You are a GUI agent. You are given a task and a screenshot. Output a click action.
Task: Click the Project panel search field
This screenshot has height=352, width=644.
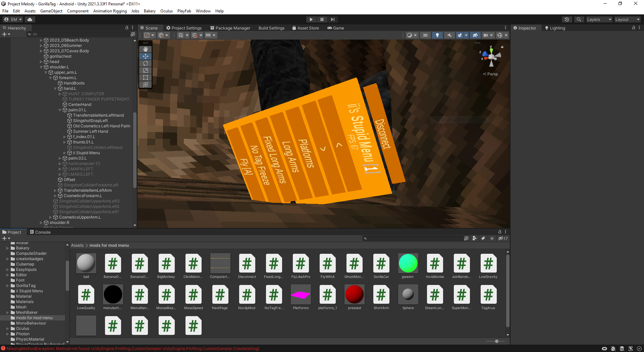(x=413, y=238)
